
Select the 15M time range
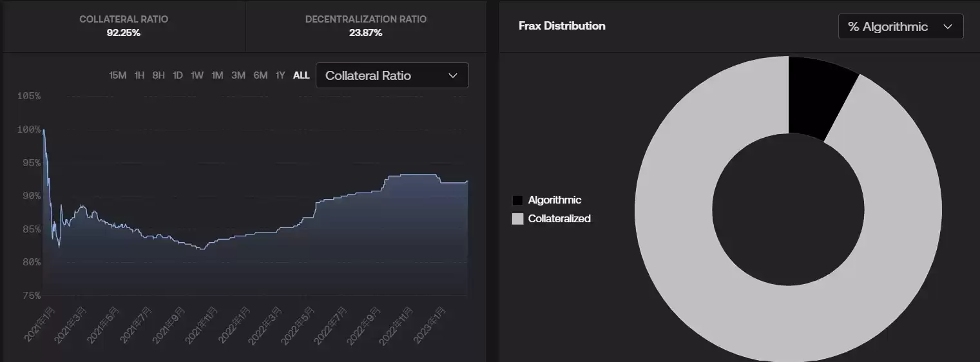click(x=118, y=75)
